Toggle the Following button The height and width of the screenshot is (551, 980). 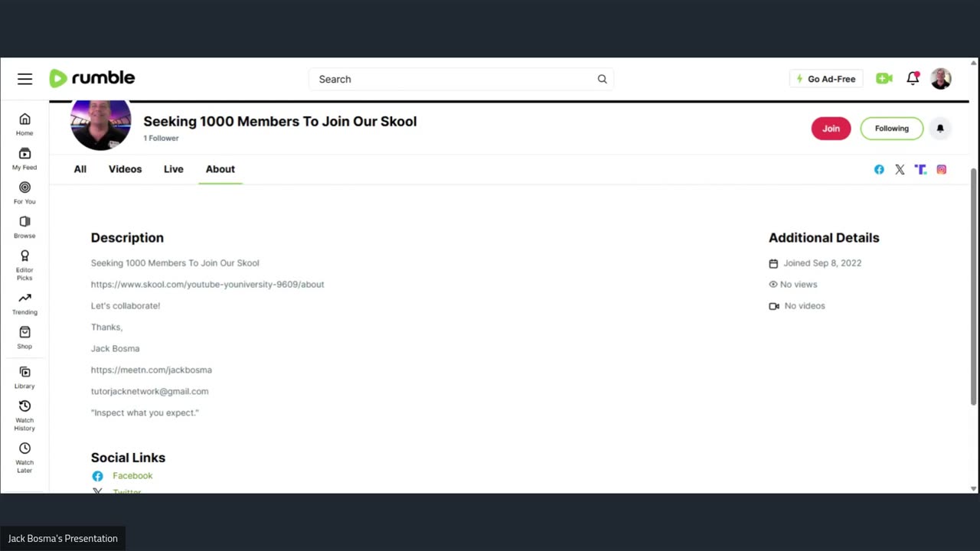(892, 129)
